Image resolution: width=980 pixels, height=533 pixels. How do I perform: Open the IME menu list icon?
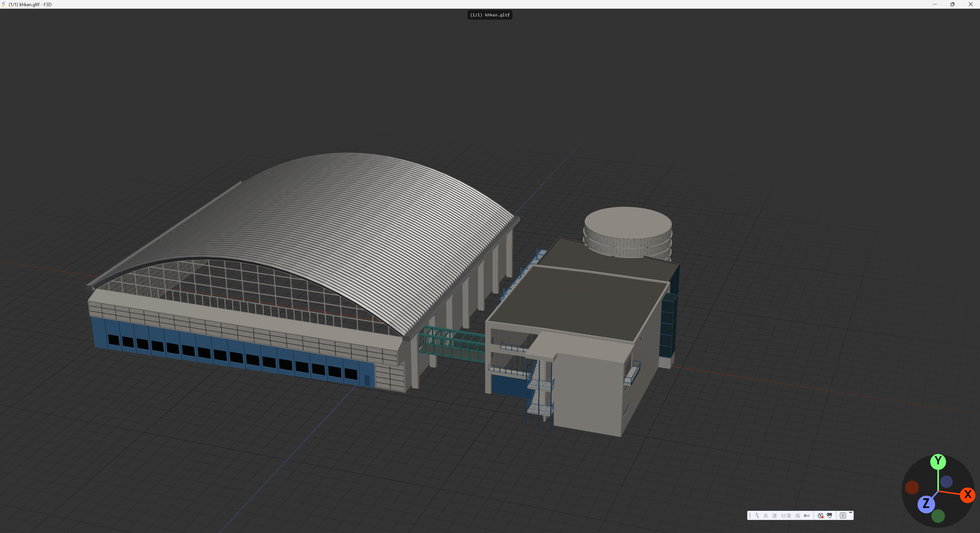tap(843, 515)
